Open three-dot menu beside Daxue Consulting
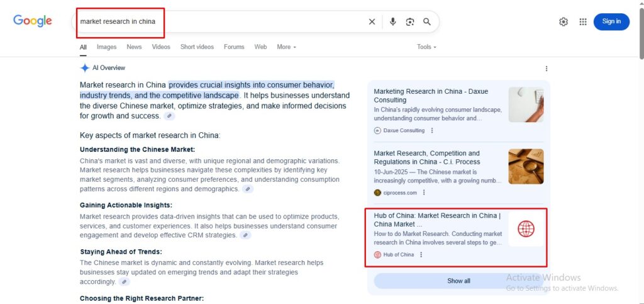The width and height of the screenshot is (644, 304). pyautogui.click(x=431, y=130)
